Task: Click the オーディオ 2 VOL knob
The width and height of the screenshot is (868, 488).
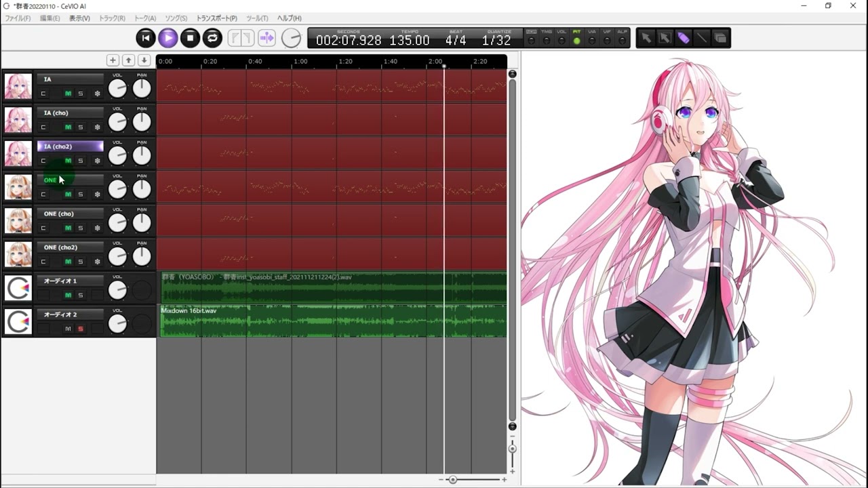Action: [117, 324]
